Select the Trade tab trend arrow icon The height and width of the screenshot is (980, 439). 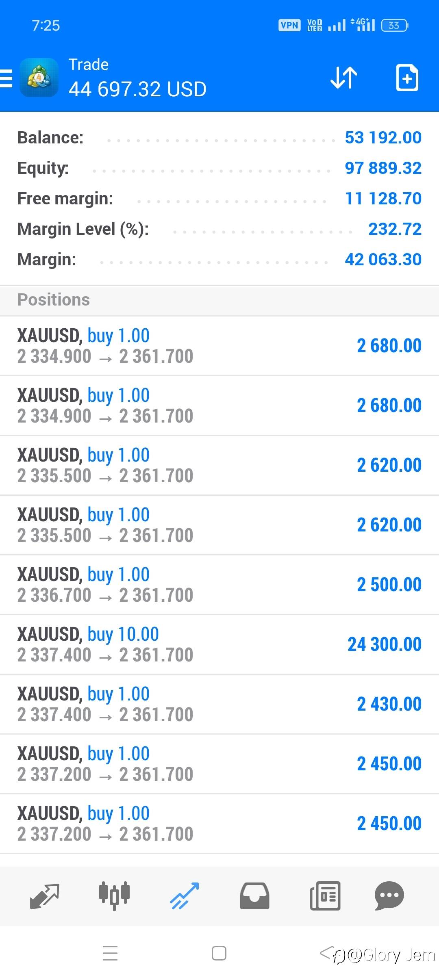184,895
